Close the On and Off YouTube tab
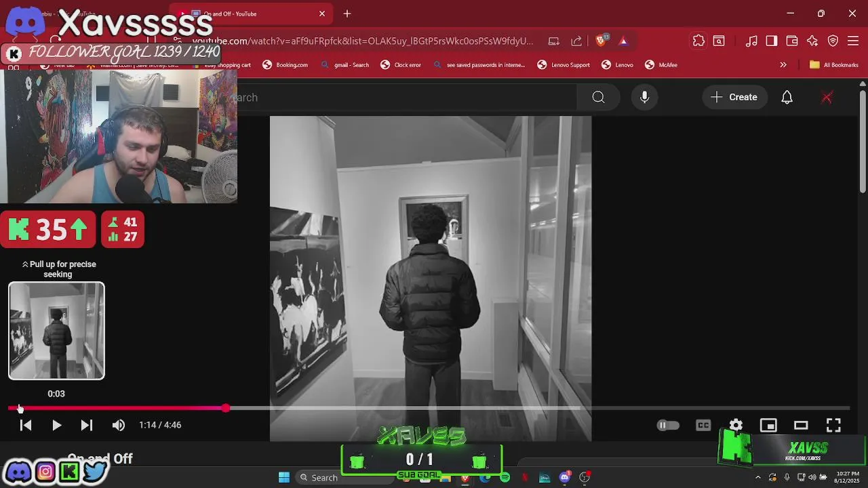 [322, 14]
